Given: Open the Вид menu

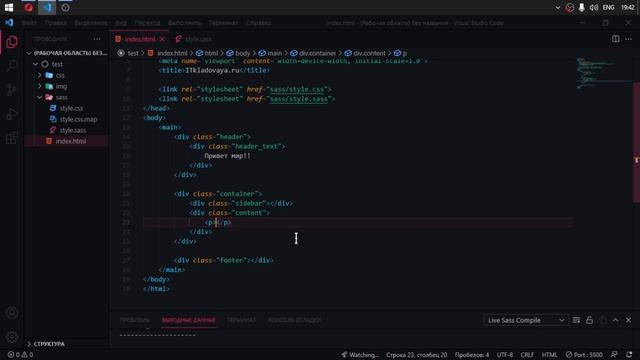Looking at the screenshot, I should click(x=121, y=23).
